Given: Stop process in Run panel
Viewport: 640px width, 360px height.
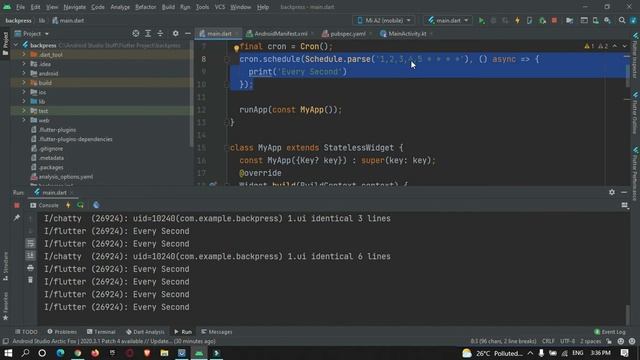Looking at the screenshot, I should (17, 205).
